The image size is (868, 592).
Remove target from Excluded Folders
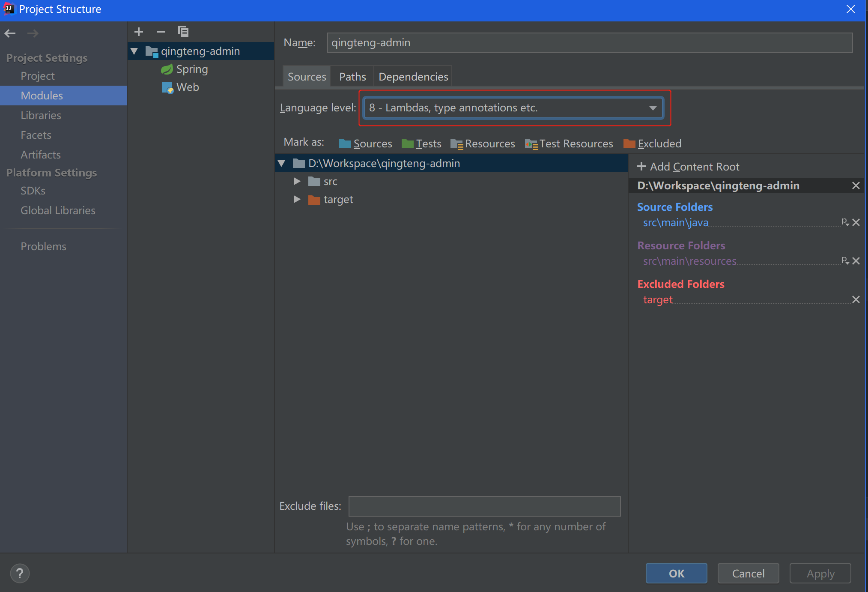pos(856,299)
